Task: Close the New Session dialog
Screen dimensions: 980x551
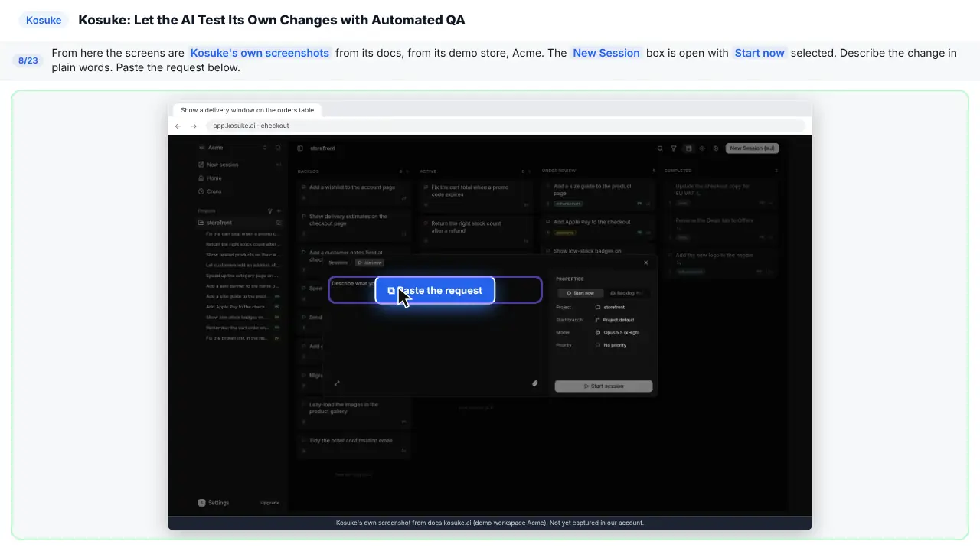Action: click(x=645, y=262)
